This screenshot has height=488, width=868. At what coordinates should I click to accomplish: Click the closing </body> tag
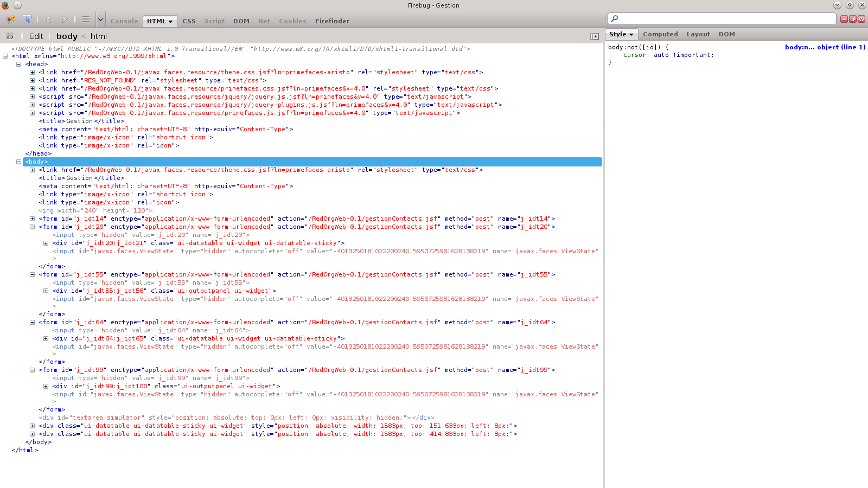39,442
